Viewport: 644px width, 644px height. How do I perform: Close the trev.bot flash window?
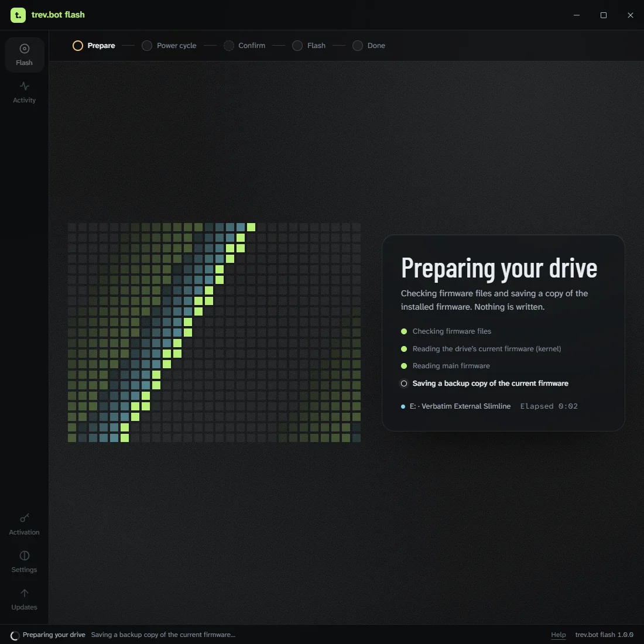click(x=630, y=15)
